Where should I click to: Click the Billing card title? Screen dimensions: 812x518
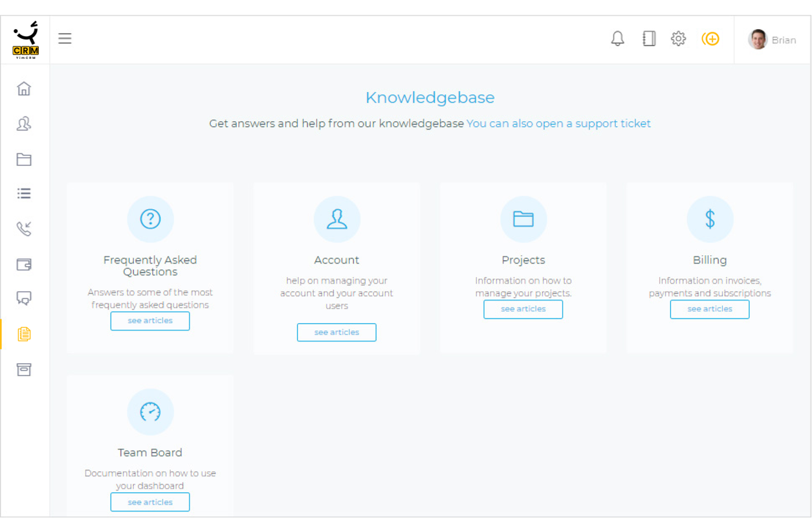(710, 260)
